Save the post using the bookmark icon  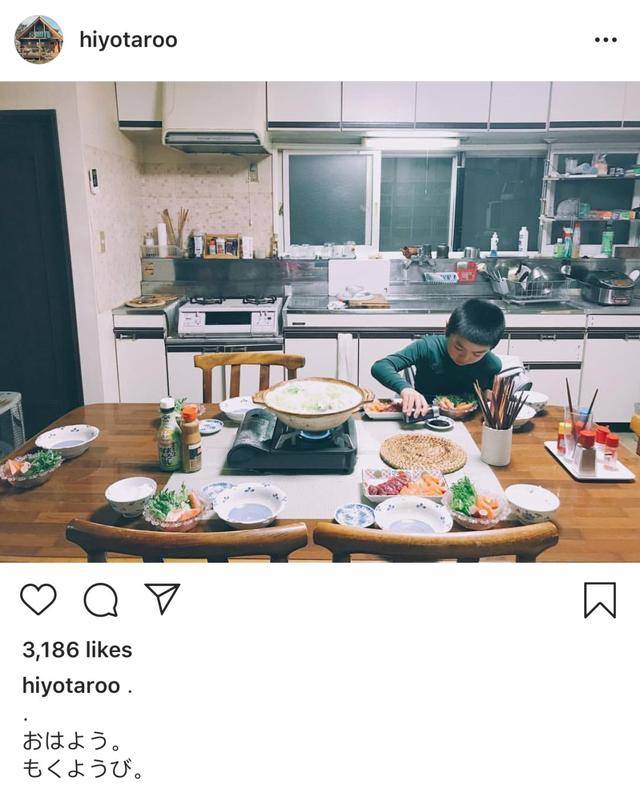click(x=600, y=600)
